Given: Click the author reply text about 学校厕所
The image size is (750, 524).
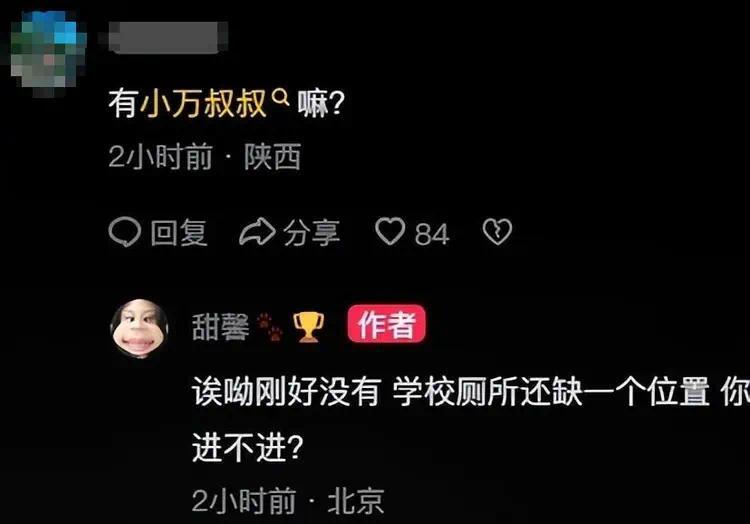Looking at the screenshot, I should pyautogui.click(x=471, y=419).
